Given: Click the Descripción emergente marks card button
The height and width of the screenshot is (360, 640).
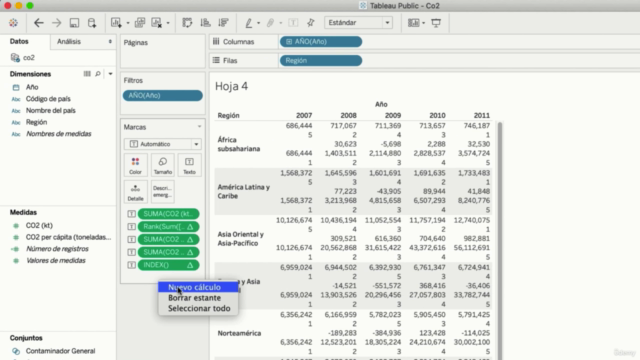Looking at the screenshot, I should (x=163, y=192).
